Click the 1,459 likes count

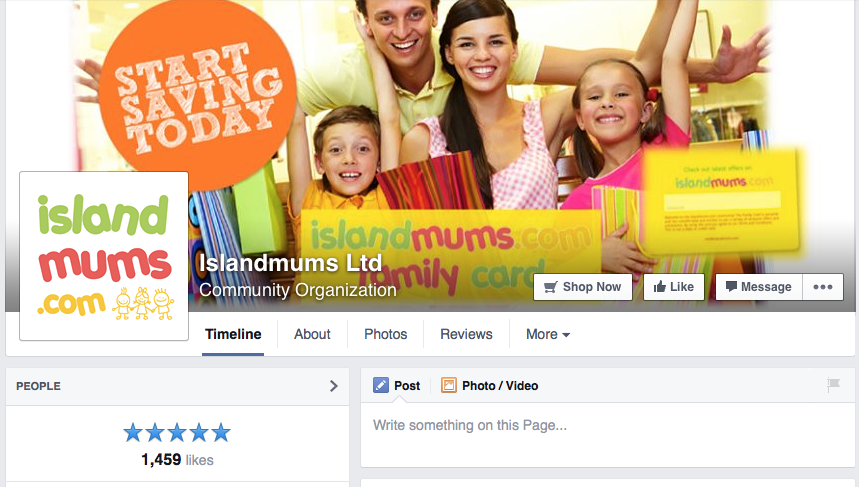click(177, 460)
